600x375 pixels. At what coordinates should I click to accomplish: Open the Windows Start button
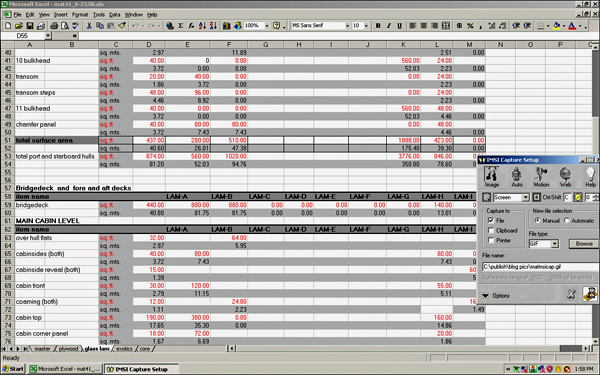point(13,369)
